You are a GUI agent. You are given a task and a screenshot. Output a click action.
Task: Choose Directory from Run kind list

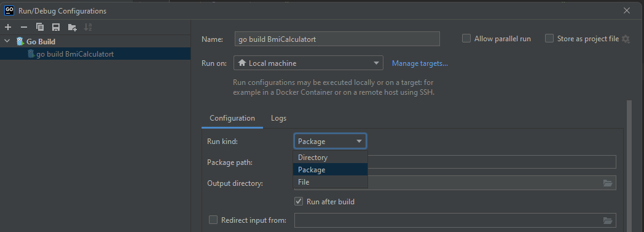click(330, 157)
